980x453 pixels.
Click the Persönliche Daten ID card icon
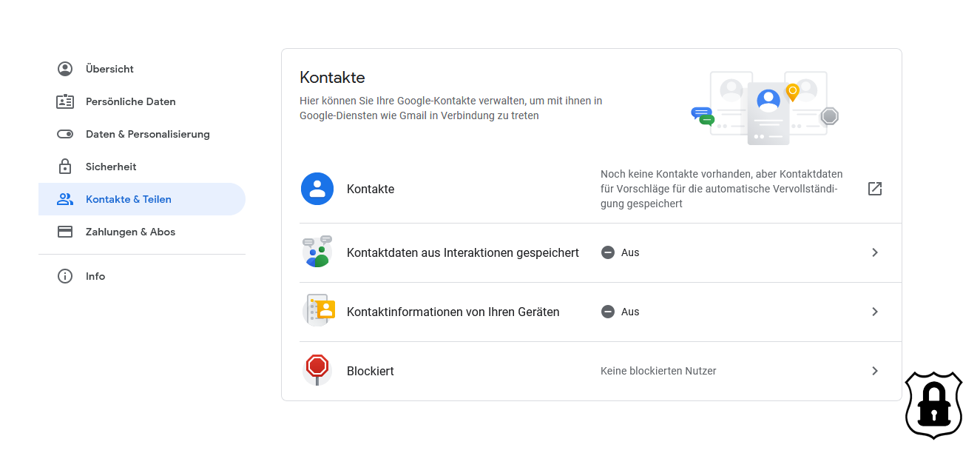pyautogui.click(x=65, y=101)
